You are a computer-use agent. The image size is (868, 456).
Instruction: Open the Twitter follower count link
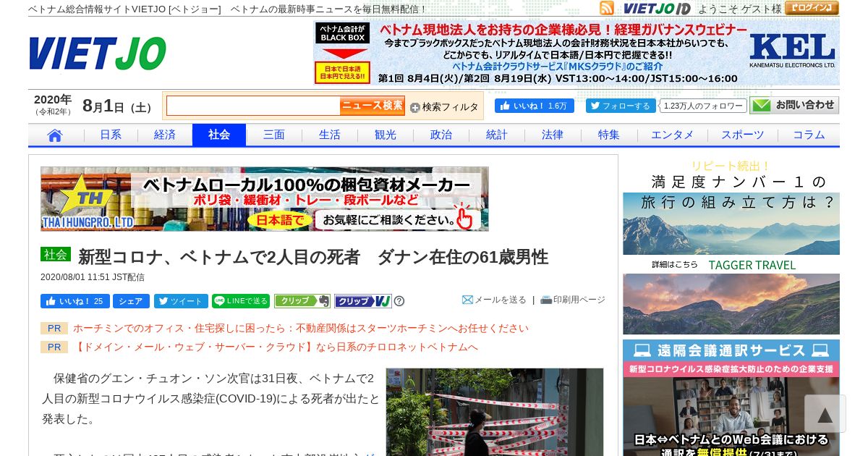coord(704,106)
